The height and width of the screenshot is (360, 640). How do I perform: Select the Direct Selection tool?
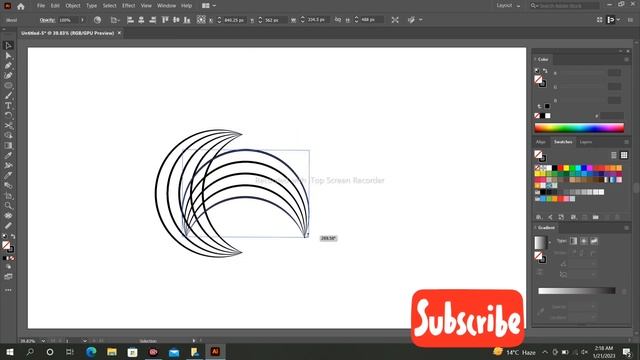(8, 56)
